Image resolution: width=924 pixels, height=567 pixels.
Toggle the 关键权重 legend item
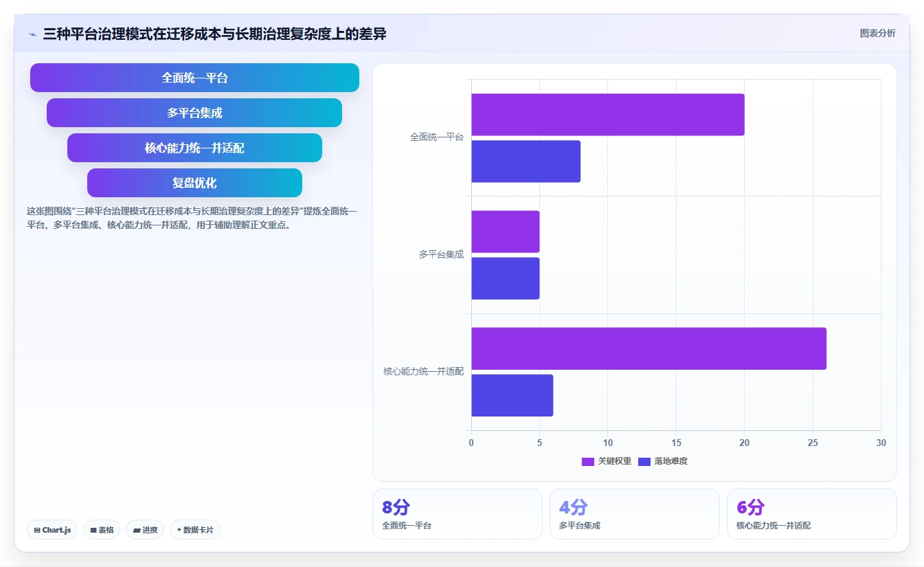click(607, 461)
